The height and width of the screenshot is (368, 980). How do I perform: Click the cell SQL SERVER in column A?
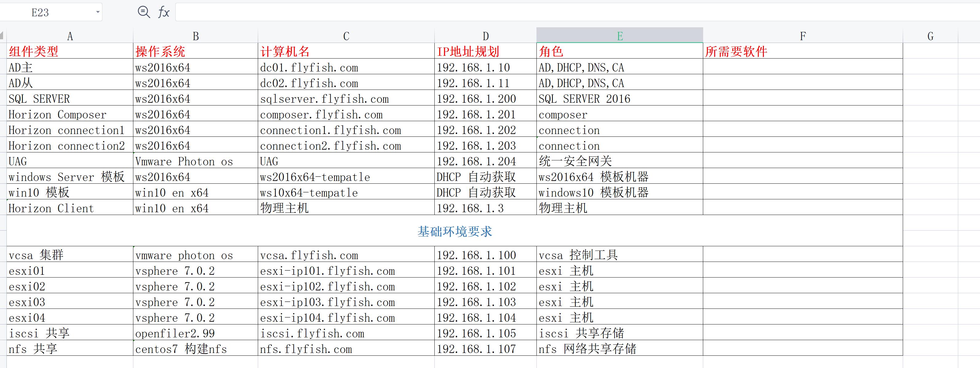pyautogui.click(x=70, y=98)
